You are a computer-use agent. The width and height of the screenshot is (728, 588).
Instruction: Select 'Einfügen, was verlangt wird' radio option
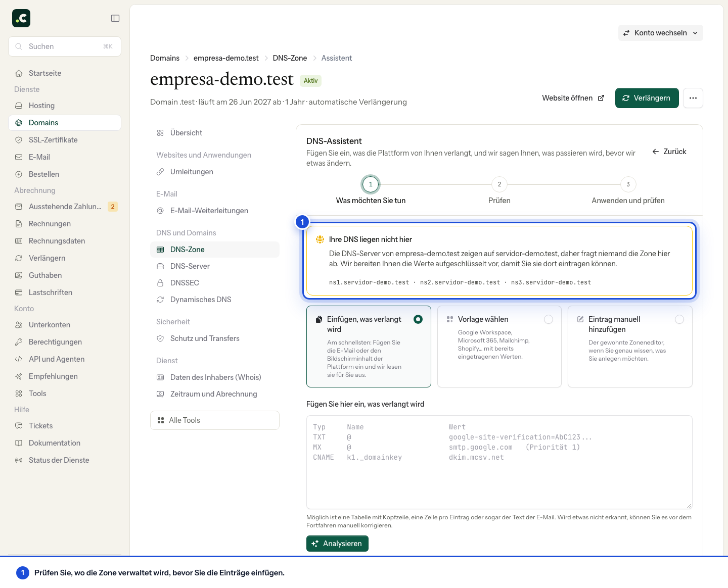[x=418, y=319]
